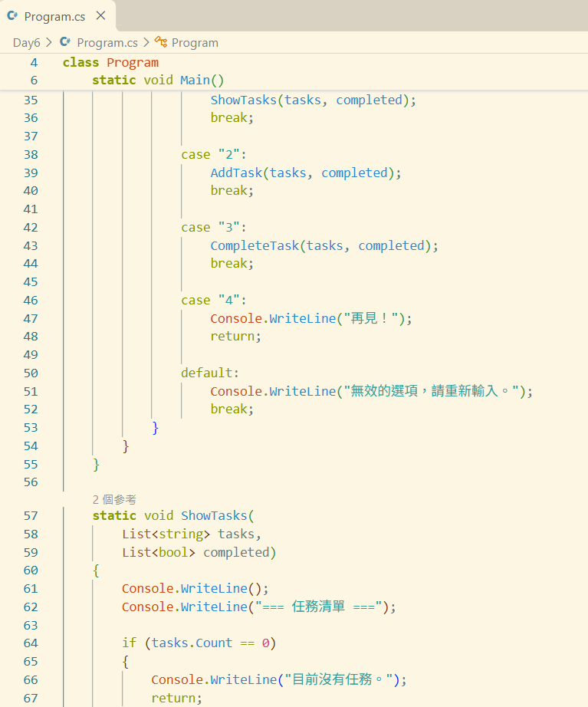
Task: Jump to sticky line static void Main()
Action: coord(158,80)
